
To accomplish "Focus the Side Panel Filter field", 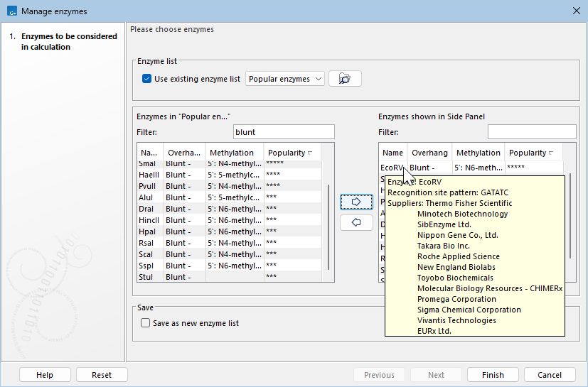I will coord(532,132).
